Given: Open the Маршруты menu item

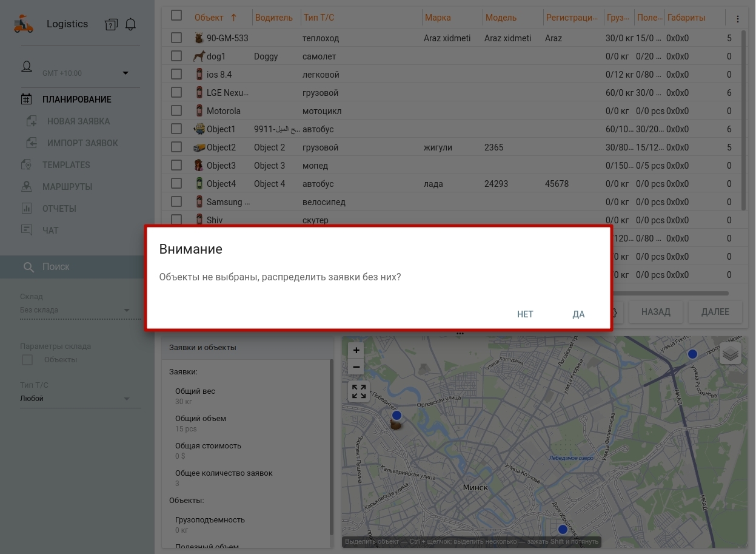Looking at the screenshot, I should click(x=67, y=187).
